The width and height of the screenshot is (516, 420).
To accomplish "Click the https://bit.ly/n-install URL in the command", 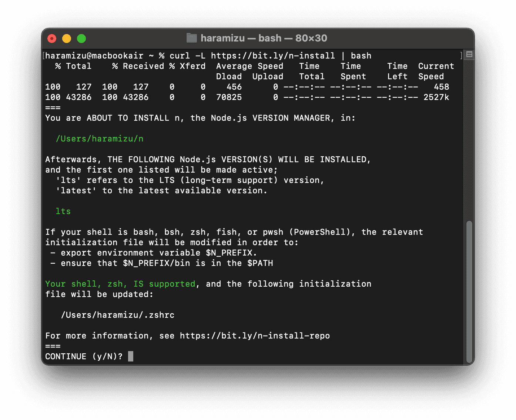I will click(273, 56).
